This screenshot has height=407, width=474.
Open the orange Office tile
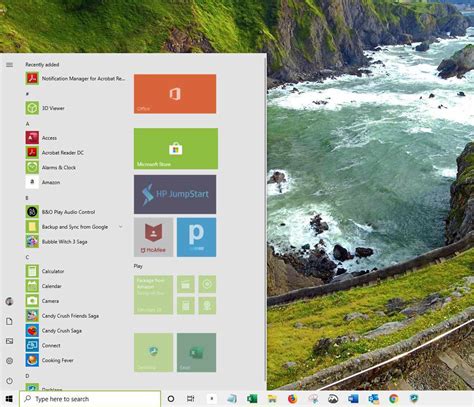(x=175, y=94)
